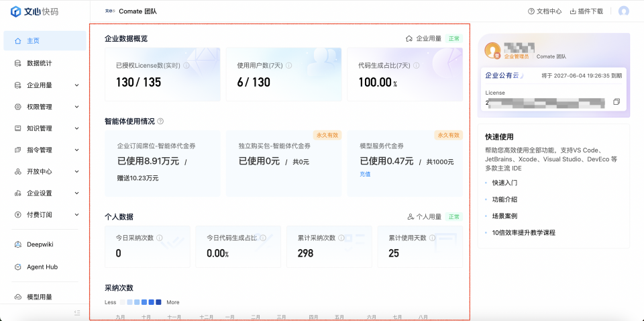Viewport: 644px width, 321px height.
Task: Open 数据统计 in the sidebar
Action: [x=45, y=63]
